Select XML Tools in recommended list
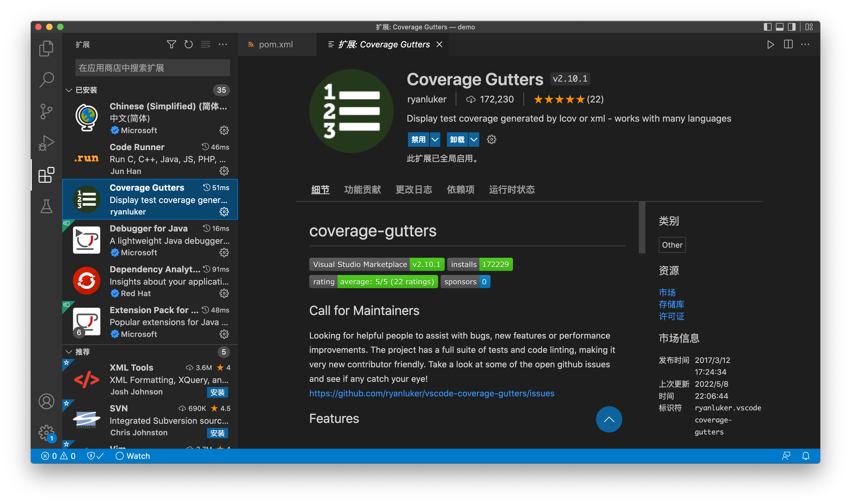This screenshot has height=504, width=851. [150, 380]
